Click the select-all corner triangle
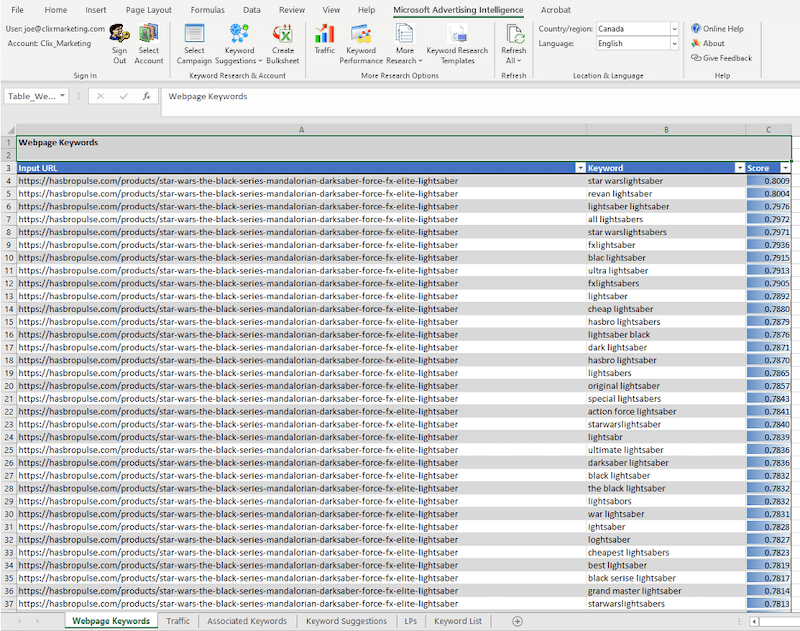The height and width of the screenshot is (631, 800). pos(9,130)
